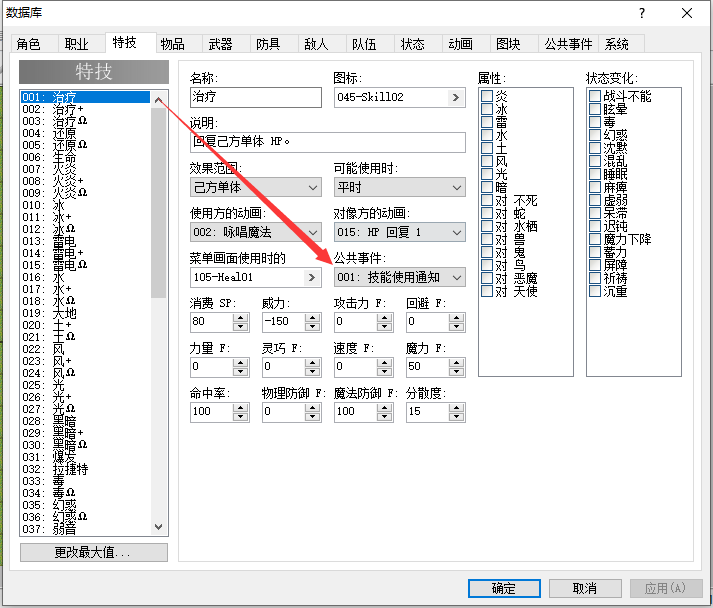
Task: Open the 动画 tab
Action: click(x=466, y=44)
